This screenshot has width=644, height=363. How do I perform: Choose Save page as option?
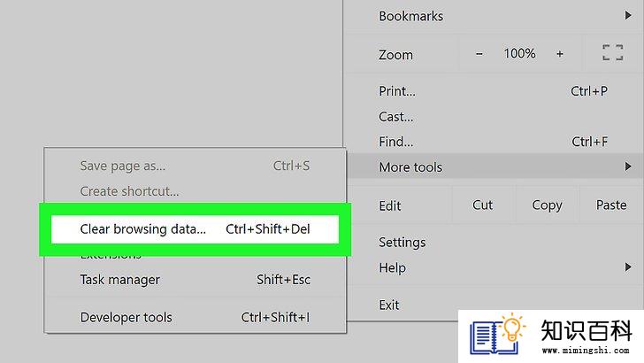tap(195, 166)
